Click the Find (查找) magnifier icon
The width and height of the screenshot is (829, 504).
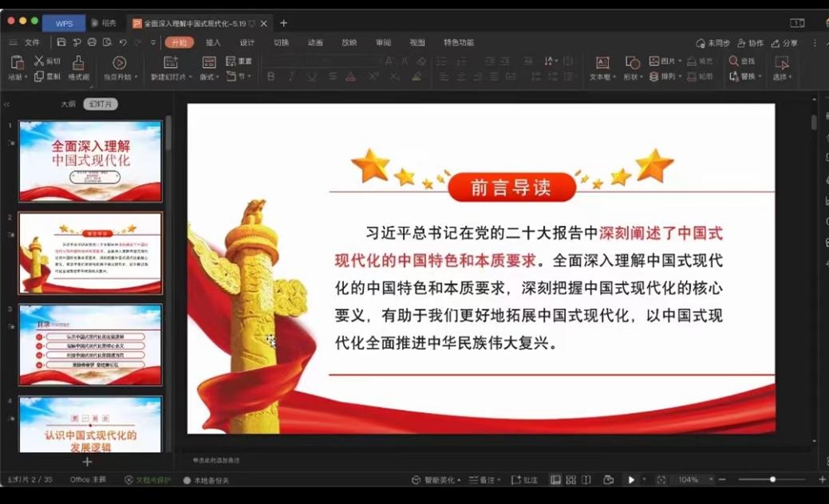point(734,61)
